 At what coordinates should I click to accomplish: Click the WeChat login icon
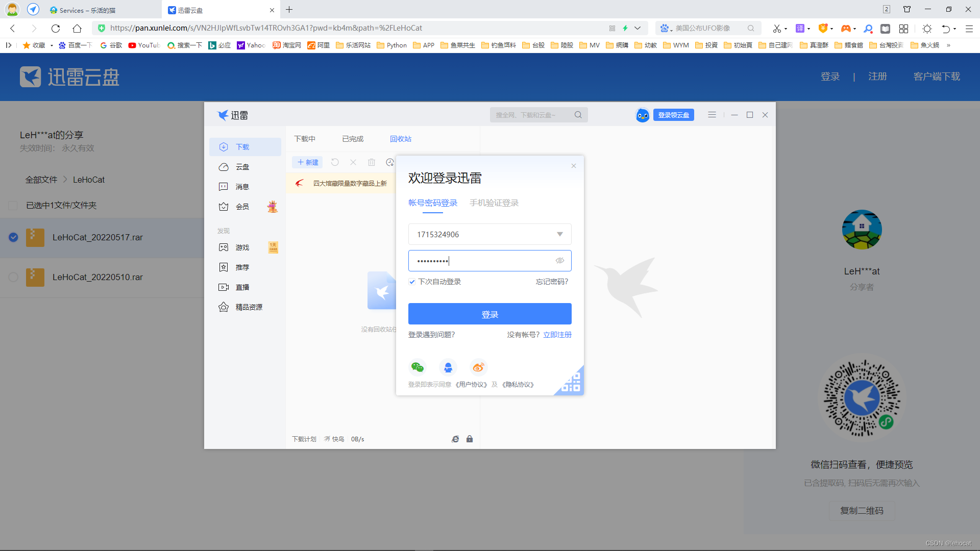point(418,367)
